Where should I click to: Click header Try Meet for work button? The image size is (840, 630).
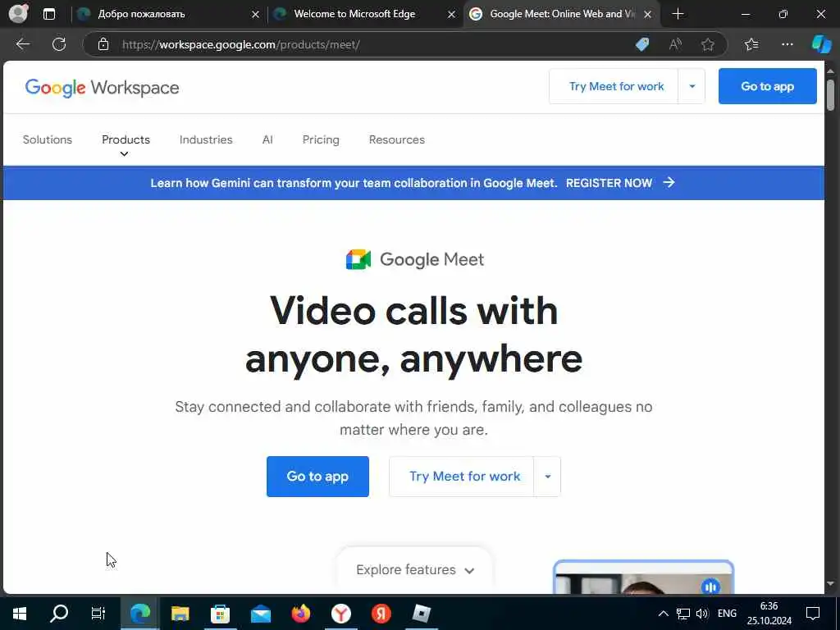616,86
